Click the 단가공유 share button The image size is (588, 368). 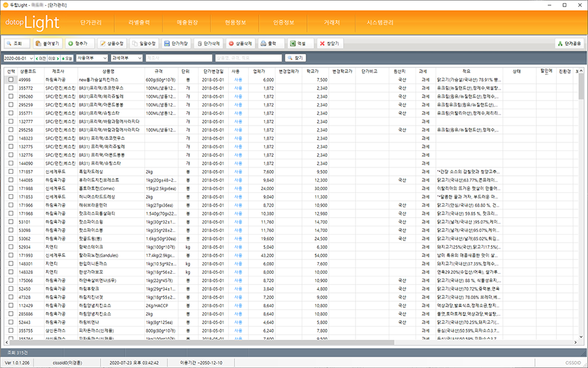569,44
